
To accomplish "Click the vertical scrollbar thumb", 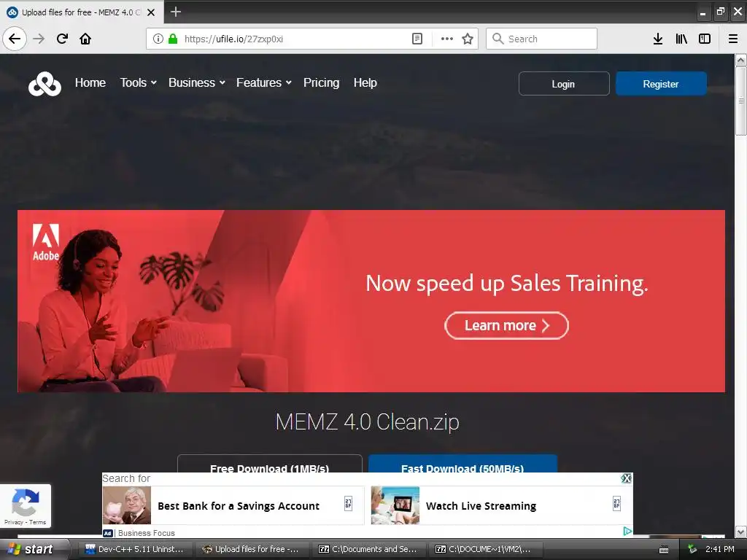I will (x=741, y=101).
